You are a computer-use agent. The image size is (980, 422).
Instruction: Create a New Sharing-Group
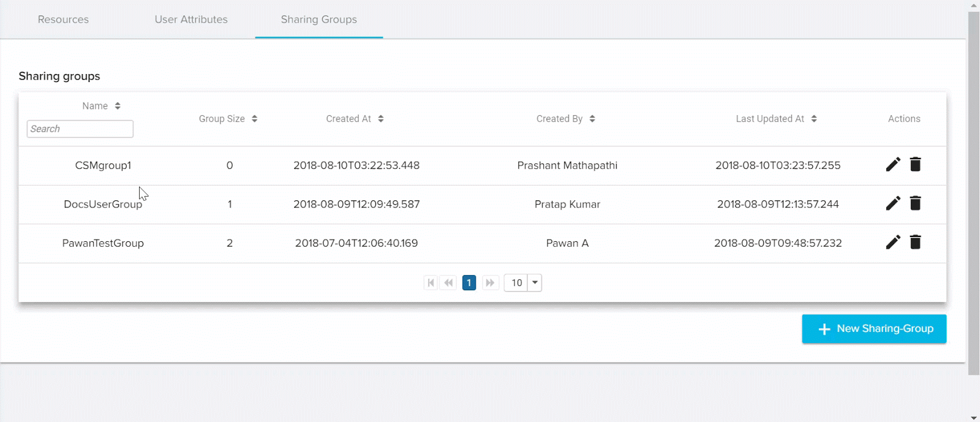(874, 329)
